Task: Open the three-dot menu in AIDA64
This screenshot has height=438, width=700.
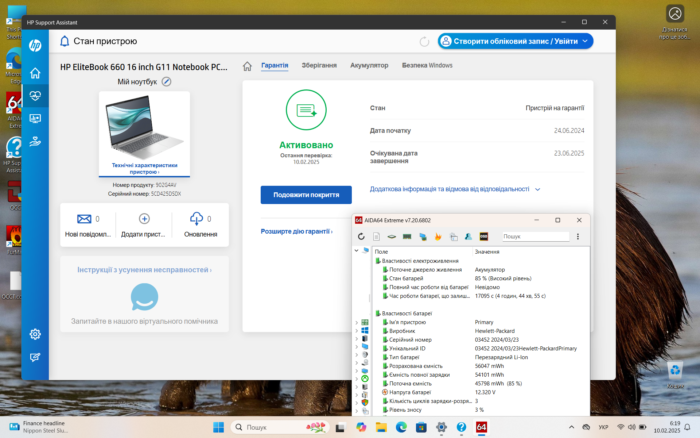Action: tap(578, 237)
